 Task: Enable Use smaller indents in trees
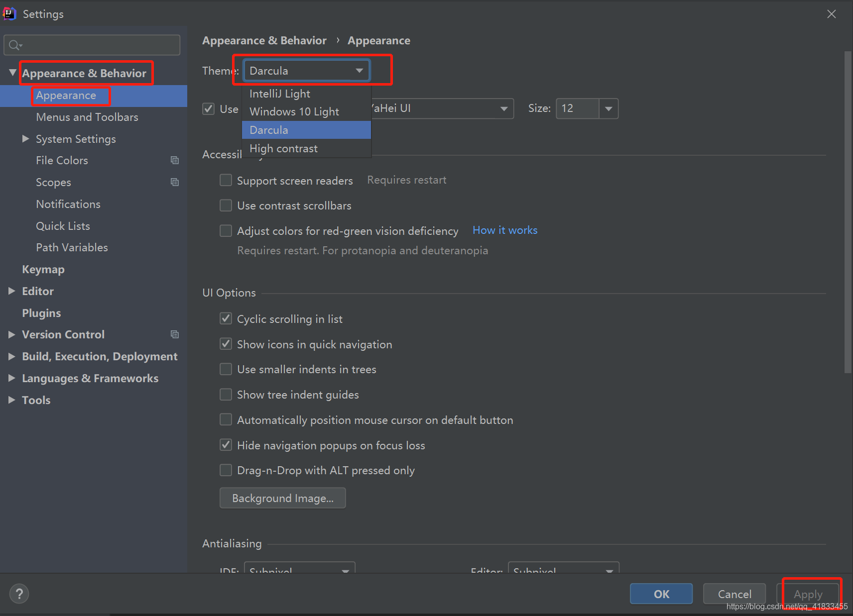[226, 369]
